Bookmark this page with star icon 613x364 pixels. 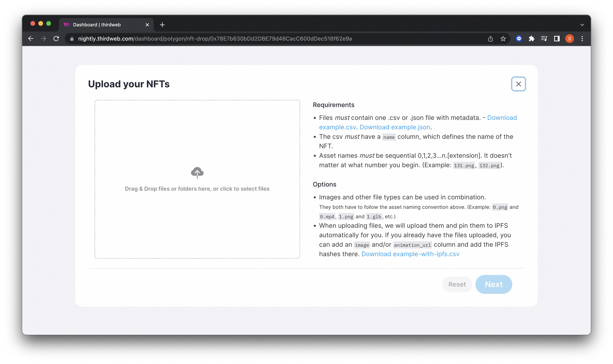pyautogui.click(x=503, y=39)
